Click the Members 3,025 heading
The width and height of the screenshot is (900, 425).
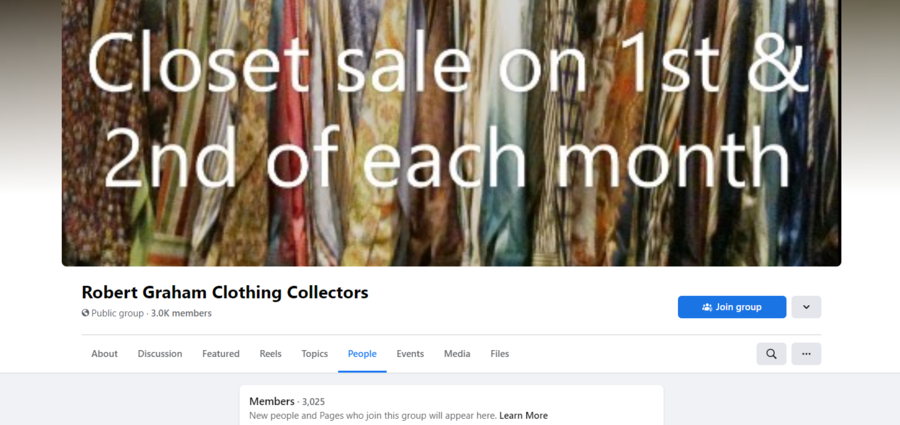click(x=287, y=401)
